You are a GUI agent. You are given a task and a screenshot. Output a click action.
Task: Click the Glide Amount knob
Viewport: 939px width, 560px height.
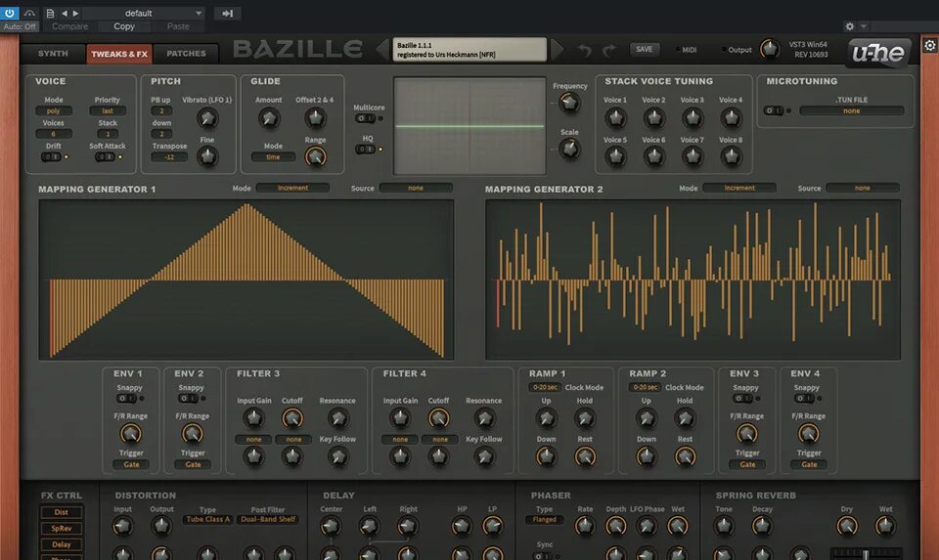[x=269, y=118]
